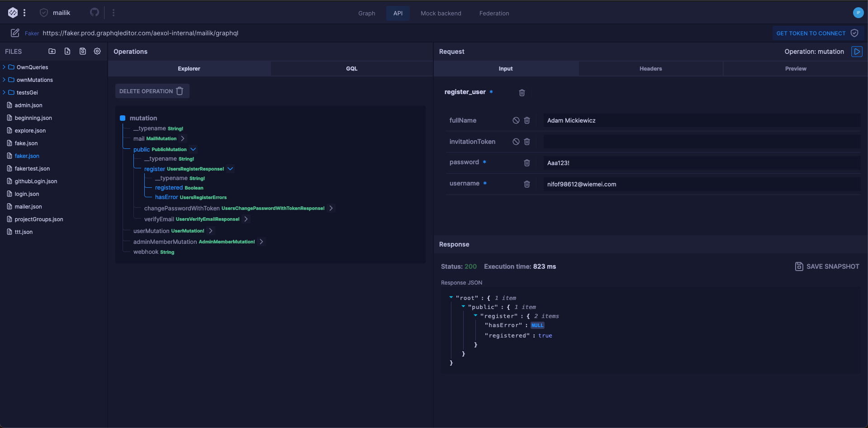Delete the register_user argument with trash icon
This screenshot has height=428, width=868.
click(x=522, y=92)
